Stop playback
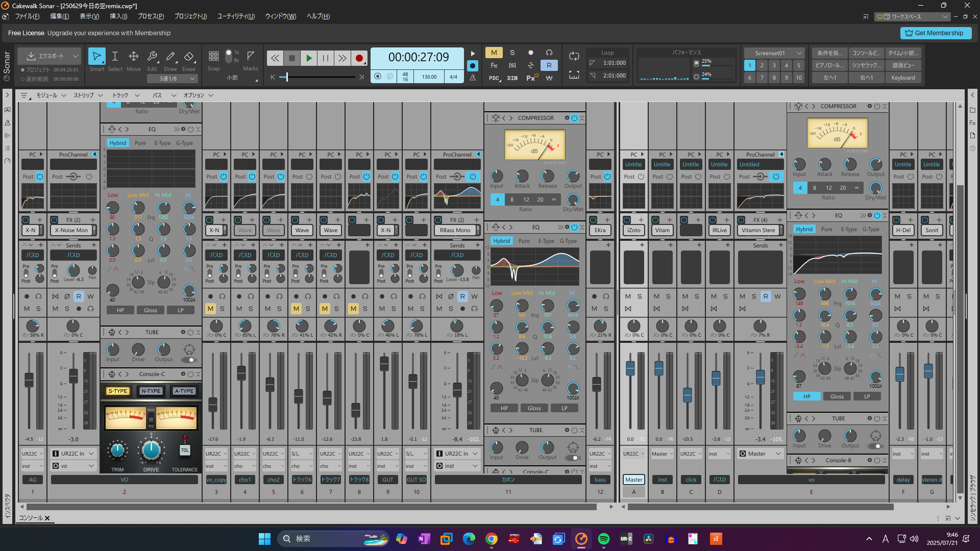980x551 pixels. [x=291, y=58]
